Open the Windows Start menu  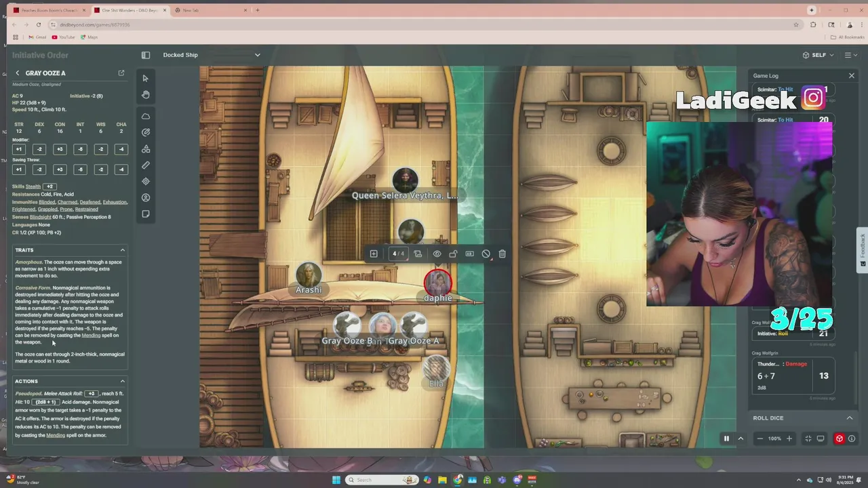click(x=336, y=480)
